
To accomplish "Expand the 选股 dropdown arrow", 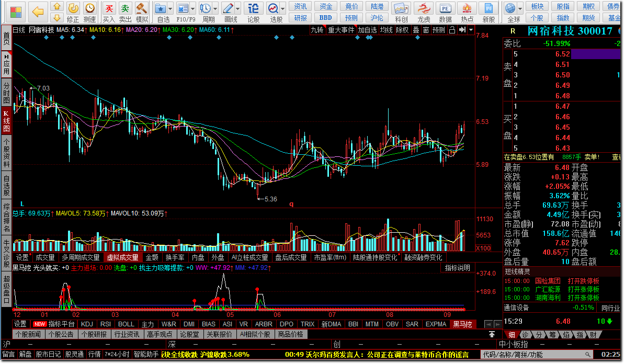I will pyautogui.click(x=282, y=8).
